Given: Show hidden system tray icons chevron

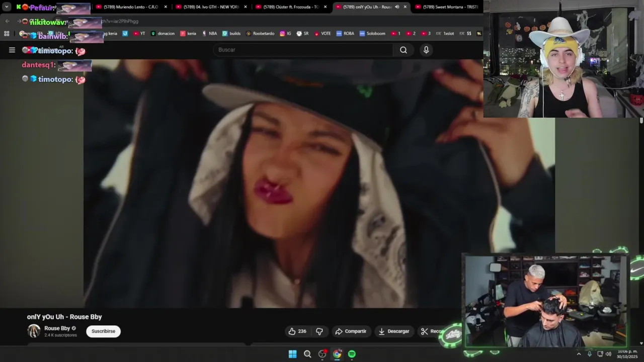Looking at the screenshot, I should 579,354.
